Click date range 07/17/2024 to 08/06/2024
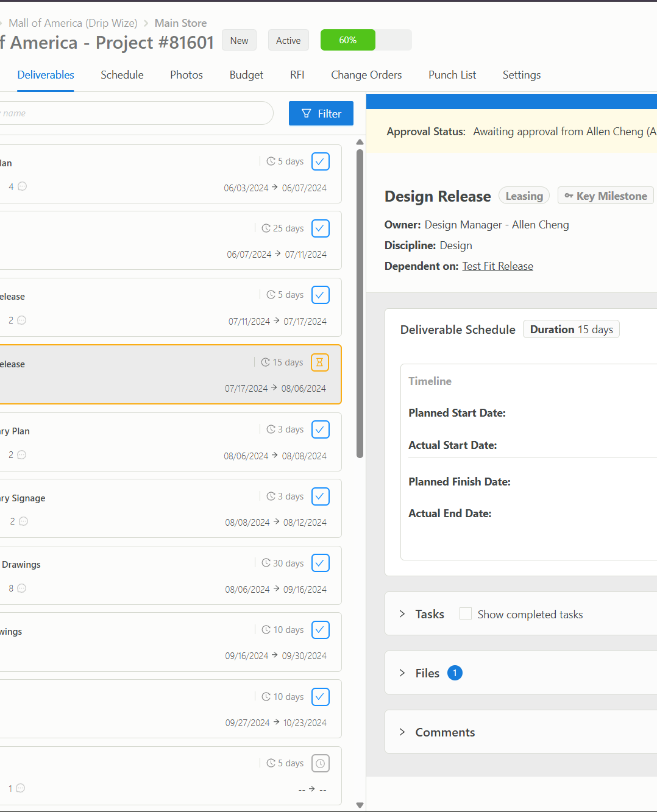The width and height of the screenshot is (657, 812). point(275,389)
